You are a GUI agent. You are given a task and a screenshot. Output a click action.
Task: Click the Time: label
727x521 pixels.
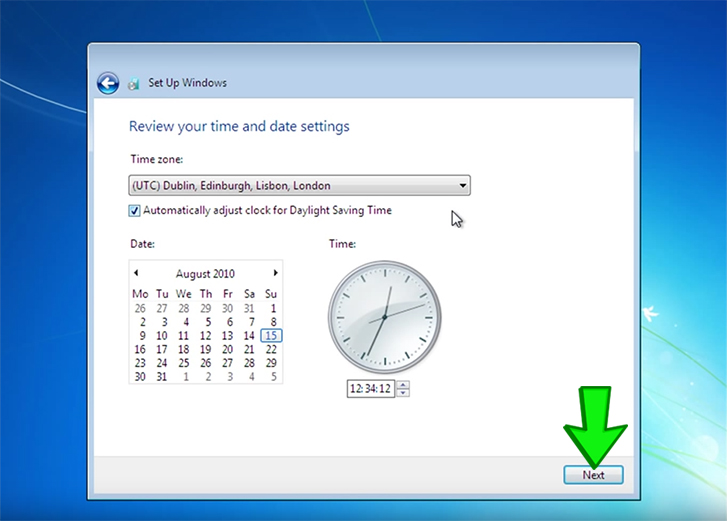342,244
